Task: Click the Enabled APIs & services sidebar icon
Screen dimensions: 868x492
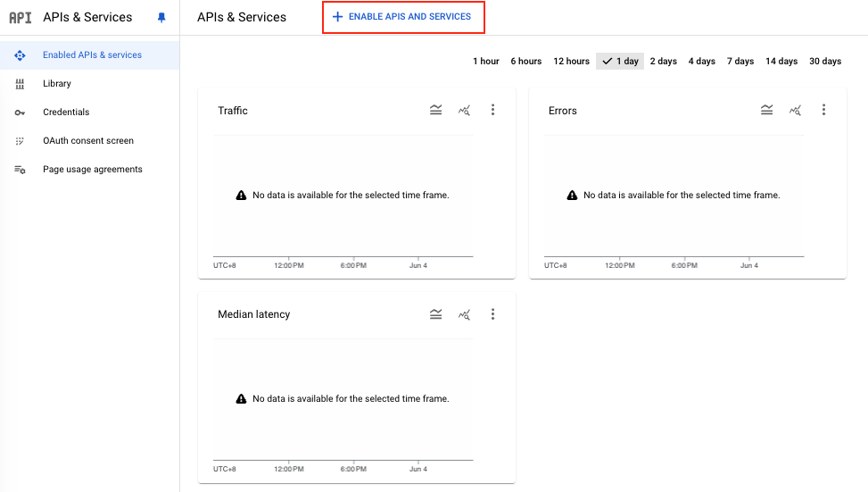Action: pyautogui.click(x=20, y=55)
